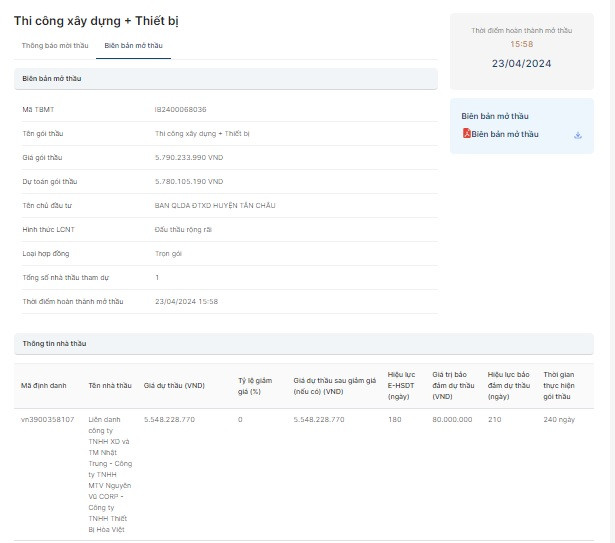615x543 pixels.
Task: Click the page title Thi công xây dựng + Thiết bị
Action: [x=97, y=21]
